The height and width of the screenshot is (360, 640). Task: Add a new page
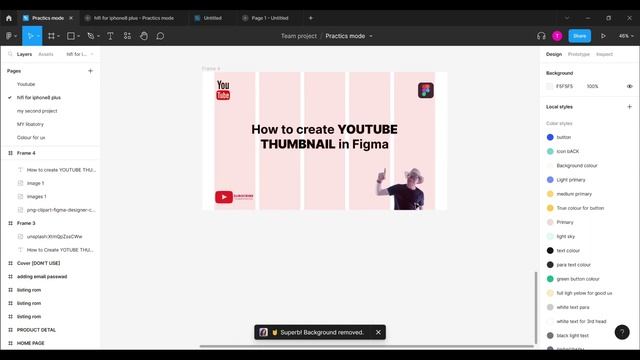coord(90,71)
